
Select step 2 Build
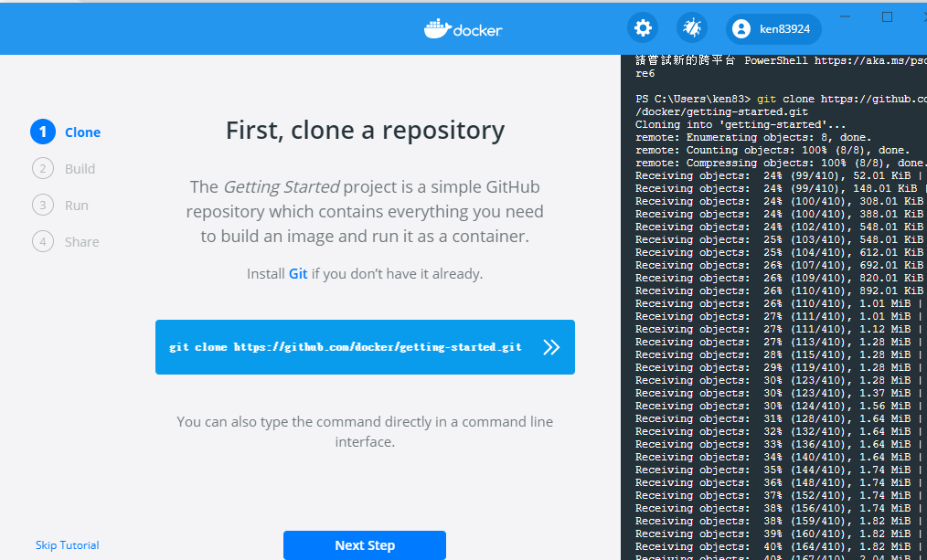click(63, 169)
